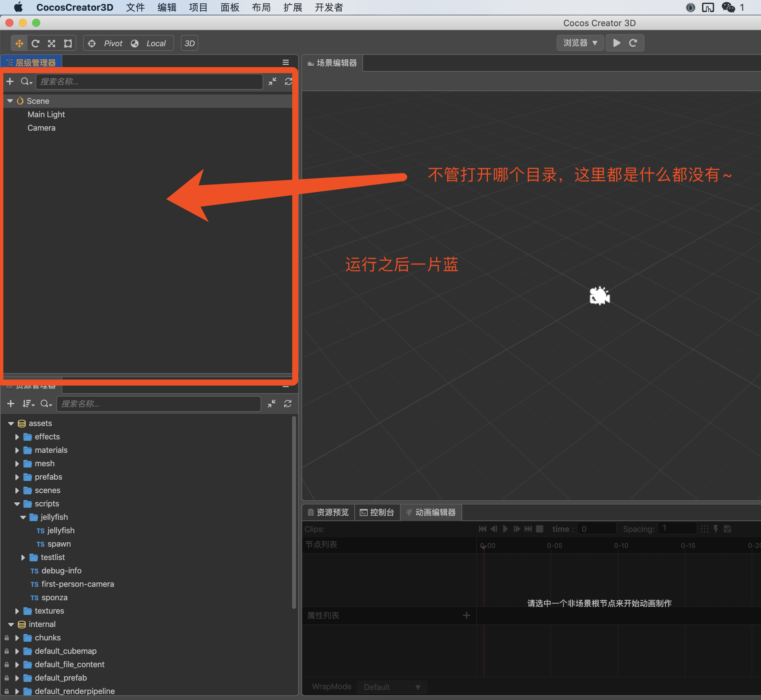Open the assets sort order icon
Screen dimensions: 761x700
tap(28, 404)
